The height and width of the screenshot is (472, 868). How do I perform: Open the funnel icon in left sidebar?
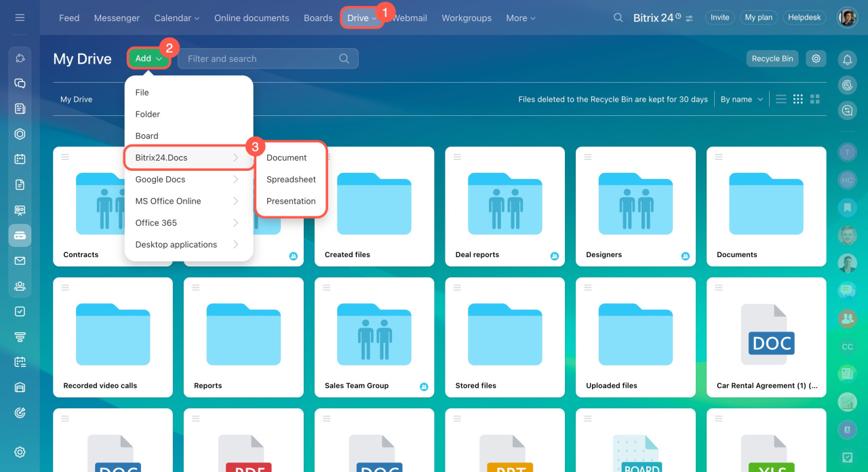pyautogui.click(x=20, y=337)
